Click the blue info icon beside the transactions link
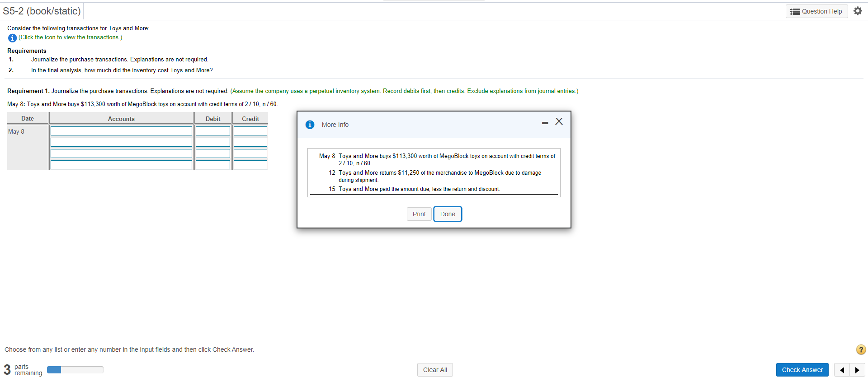 pos(12,38)
